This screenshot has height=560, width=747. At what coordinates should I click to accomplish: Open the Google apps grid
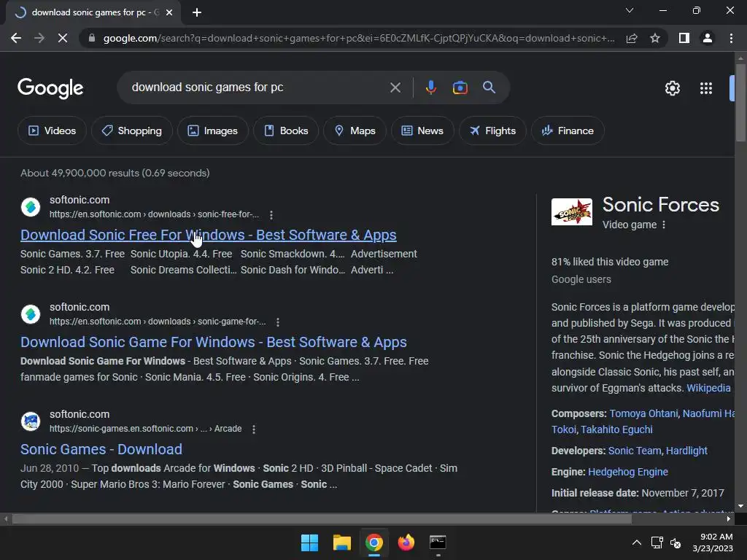coord(706,88)
